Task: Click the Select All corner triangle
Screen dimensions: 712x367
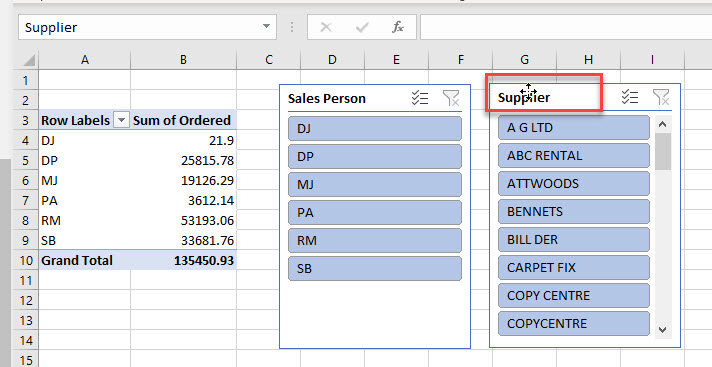Action: pos(29,60)
